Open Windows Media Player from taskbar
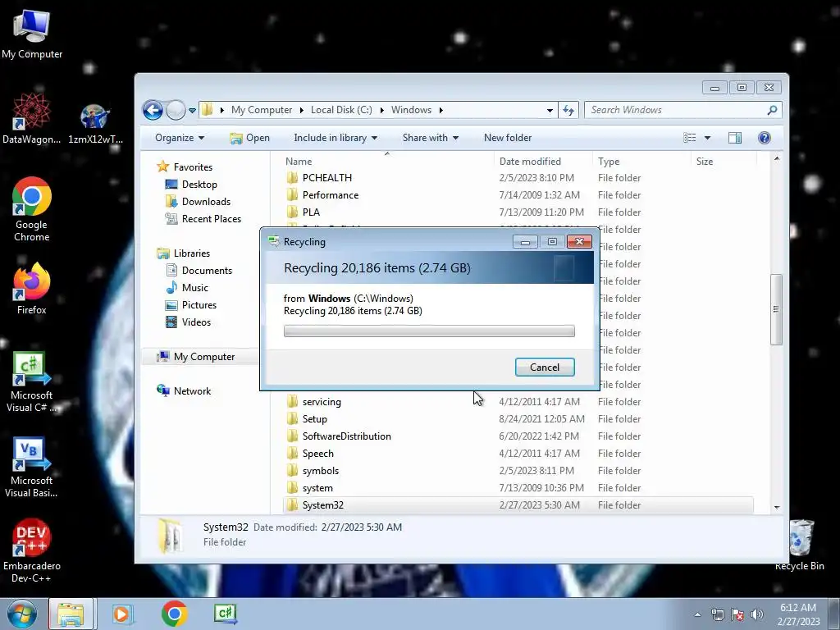The image size is (840, 630). pyautogui.click(x=122, y=614)
